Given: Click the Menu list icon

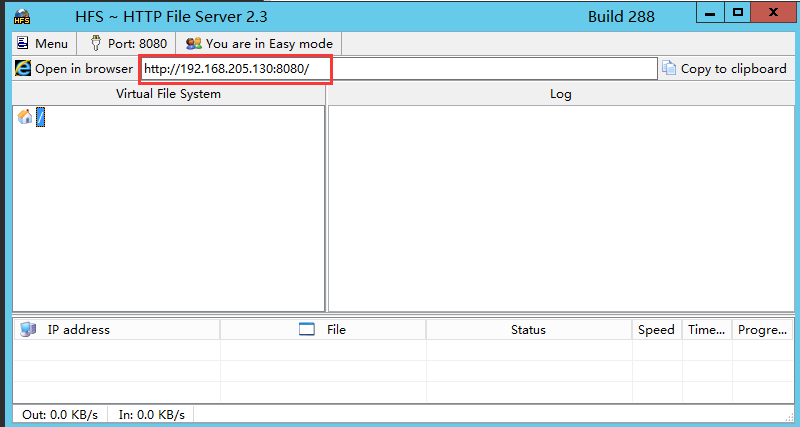Looking at the screenshot, I should (22, 43).
